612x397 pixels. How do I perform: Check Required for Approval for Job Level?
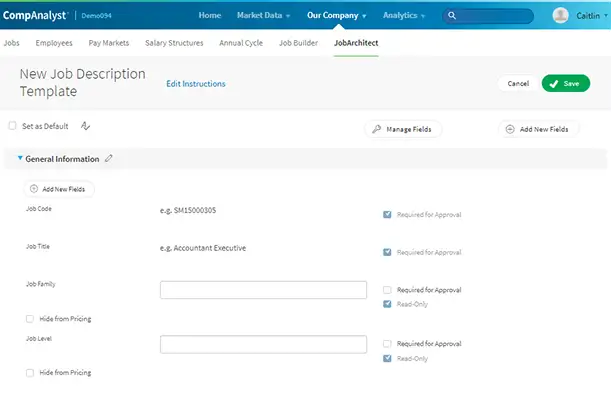[387, 344]
